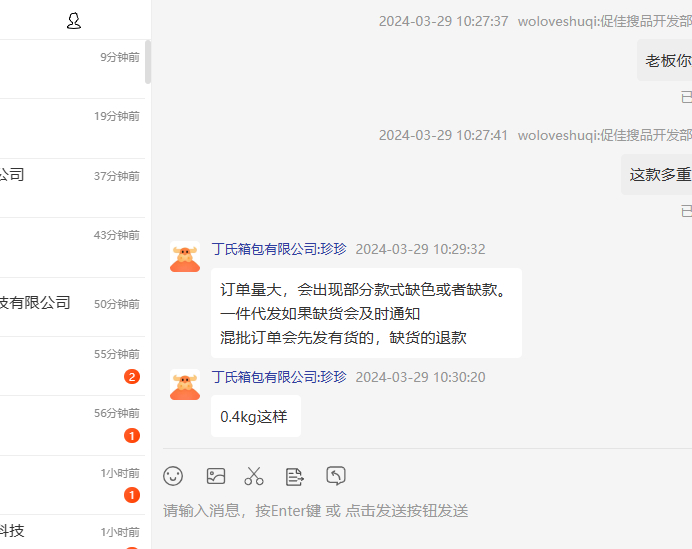
Task: Click sender name 丁氏箱包有限公司:珍珍 at 10:29:32
Action: (x=279, y=249)
